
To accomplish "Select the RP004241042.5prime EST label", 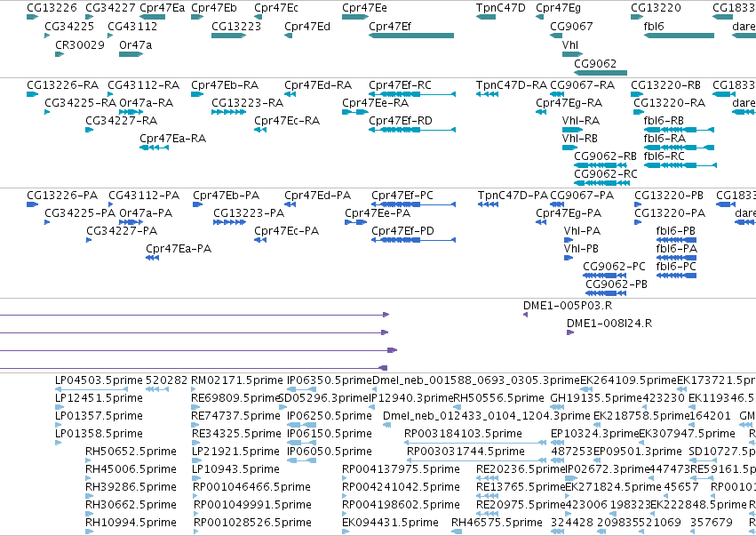I will click(401, 487).
